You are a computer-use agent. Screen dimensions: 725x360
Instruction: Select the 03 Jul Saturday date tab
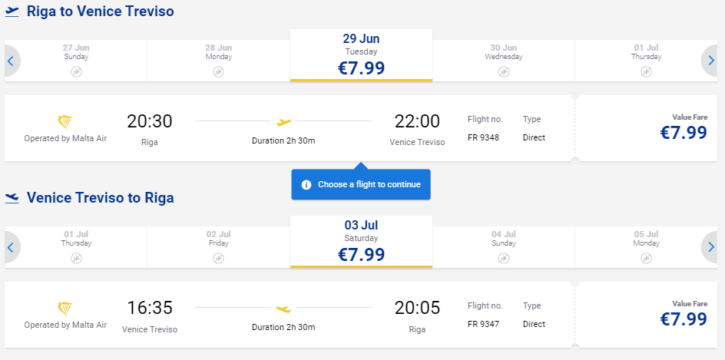point(361,242)
